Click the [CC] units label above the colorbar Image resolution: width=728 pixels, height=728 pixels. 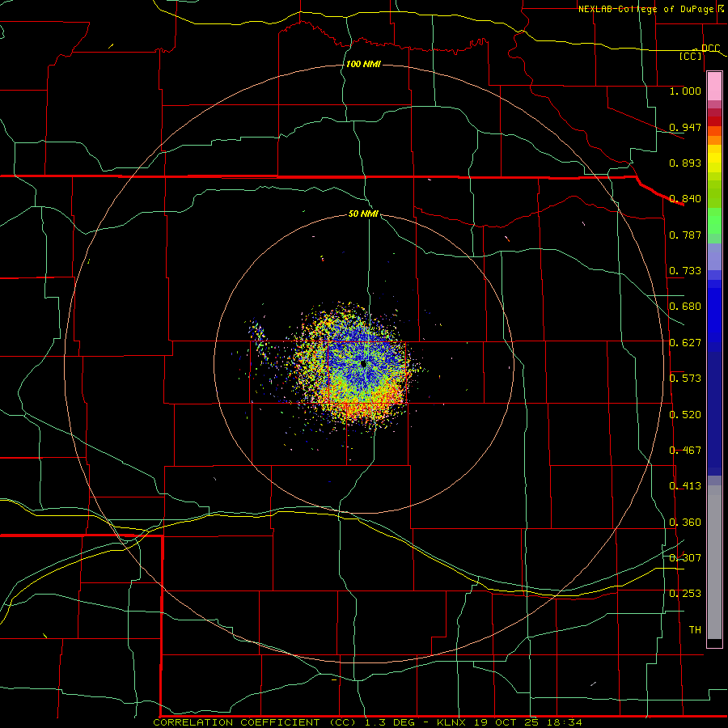pos(691,56)
